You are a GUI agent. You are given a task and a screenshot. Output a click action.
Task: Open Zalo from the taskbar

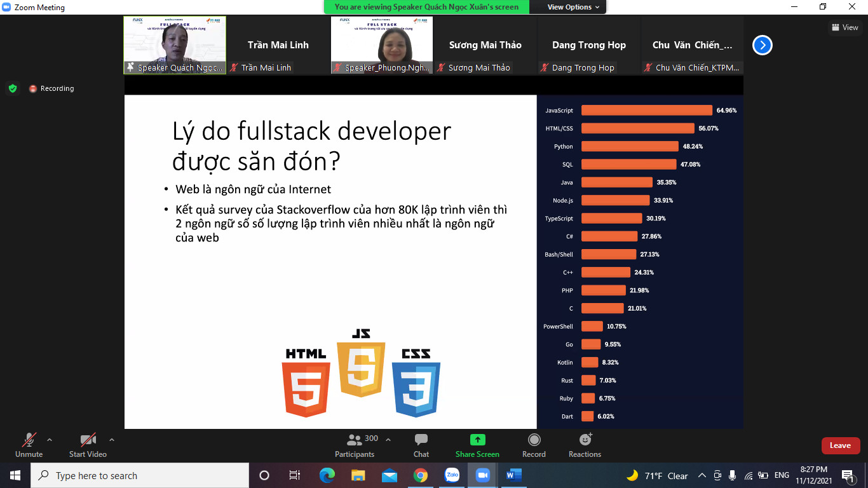pyautogui.click(x=452, y=475)
